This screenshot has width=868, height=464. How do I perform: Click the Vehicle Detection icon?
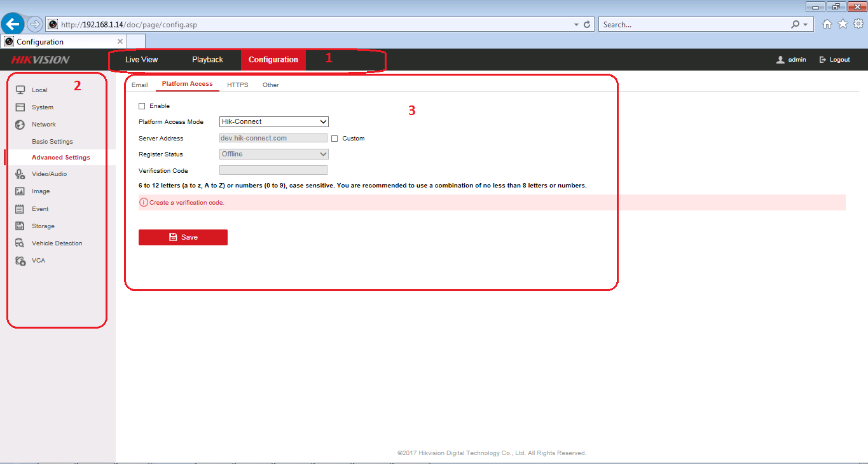pos(20,243)
